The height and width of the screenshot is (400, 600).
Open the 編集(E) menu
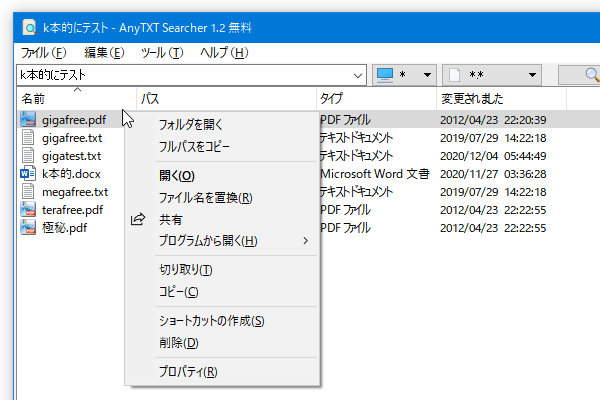[104, 52]
